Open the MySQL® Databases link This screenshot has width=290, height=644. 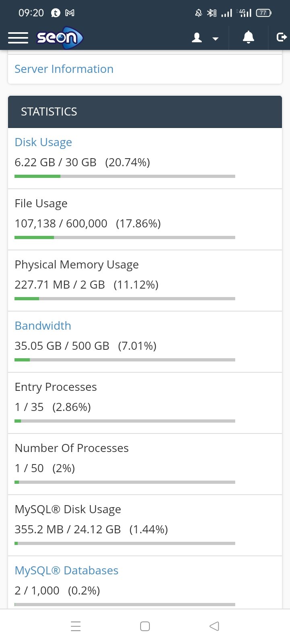coord(66,570)
